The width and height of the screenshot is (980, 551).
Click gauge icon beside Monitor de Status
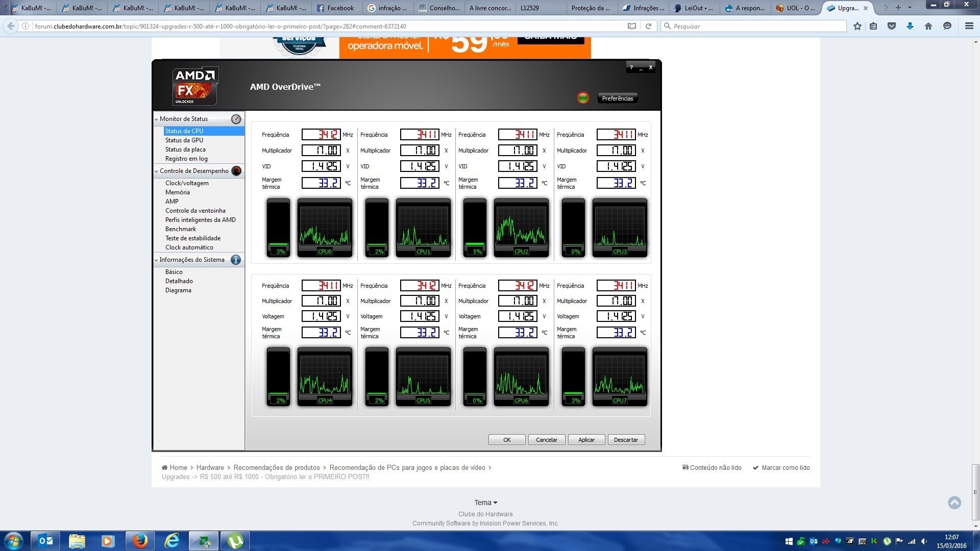click(x=236, y=119)
